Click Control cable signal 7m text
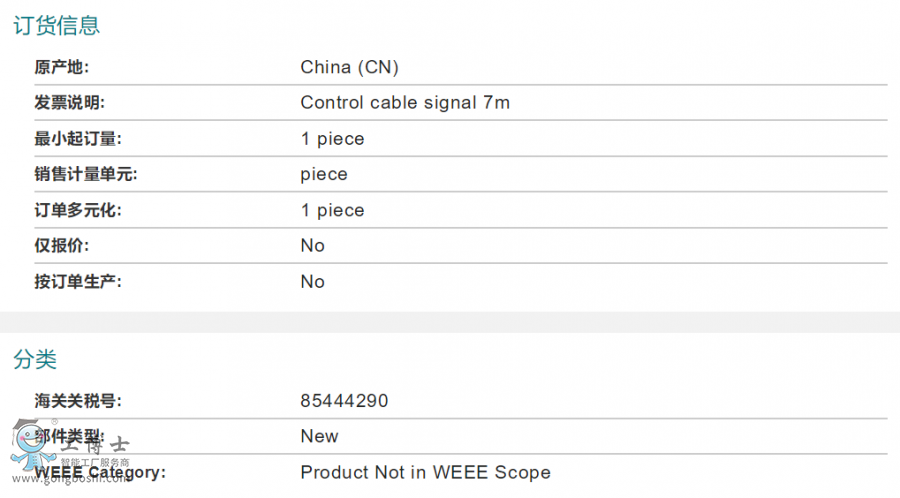Image resolution: width=900 pixels, height=498 pixels. click(x=405, y=103)
